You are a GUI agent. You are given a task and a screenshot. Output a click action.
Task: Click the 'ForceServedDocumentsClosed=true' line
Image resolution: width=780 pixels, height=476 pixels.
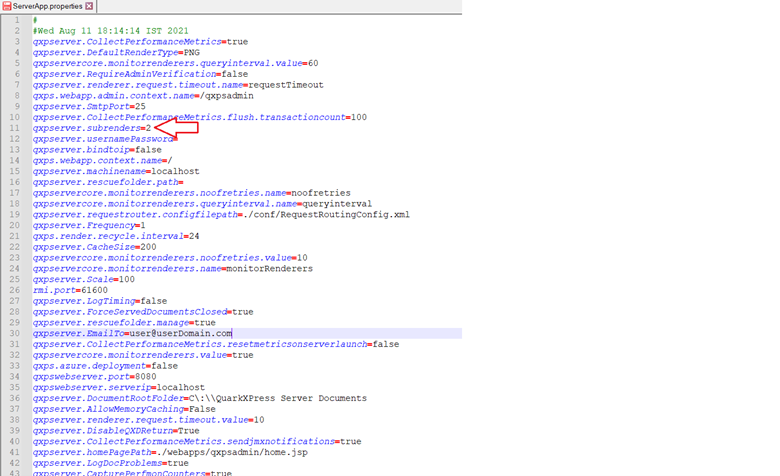(x=143, y=312)
